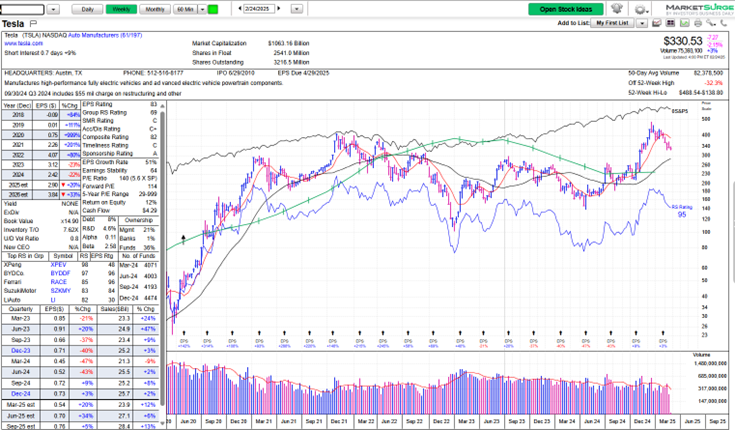Click the data panel scroll up arrow

pos(162,106)
